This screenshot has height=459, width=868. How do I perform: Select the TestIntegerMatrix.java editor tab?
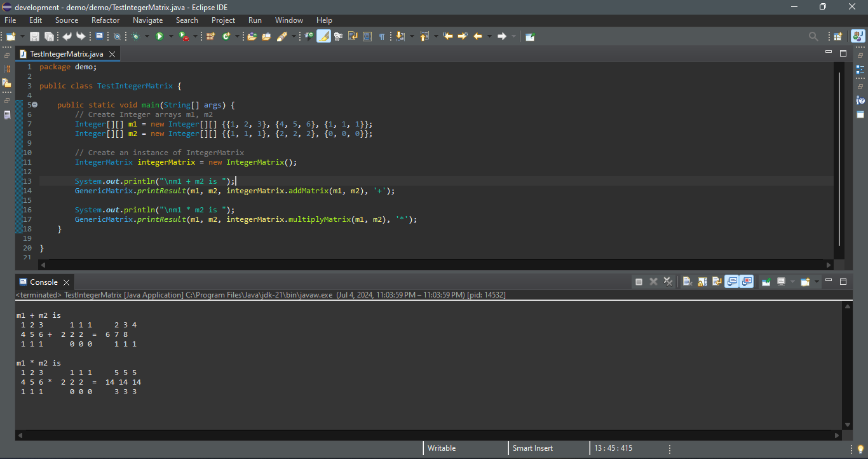click(66, 54)
